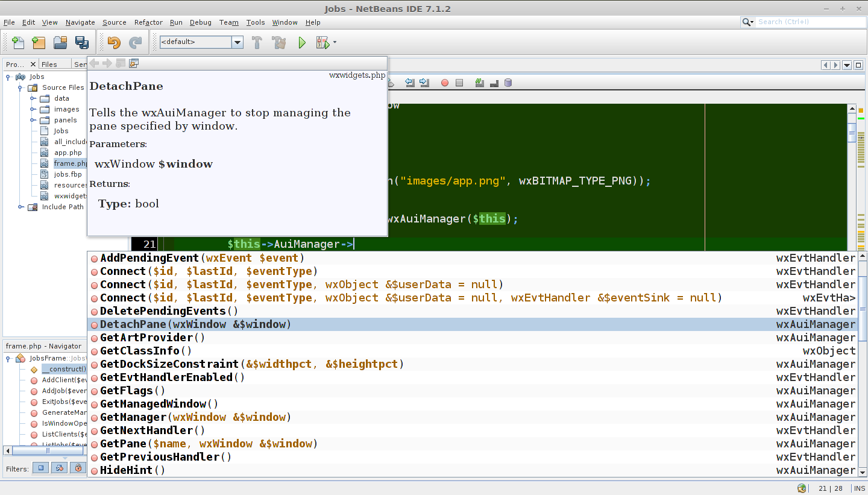
Task: Select GetDockSizeConstraint completion suggestion
Action: [473, 364]
